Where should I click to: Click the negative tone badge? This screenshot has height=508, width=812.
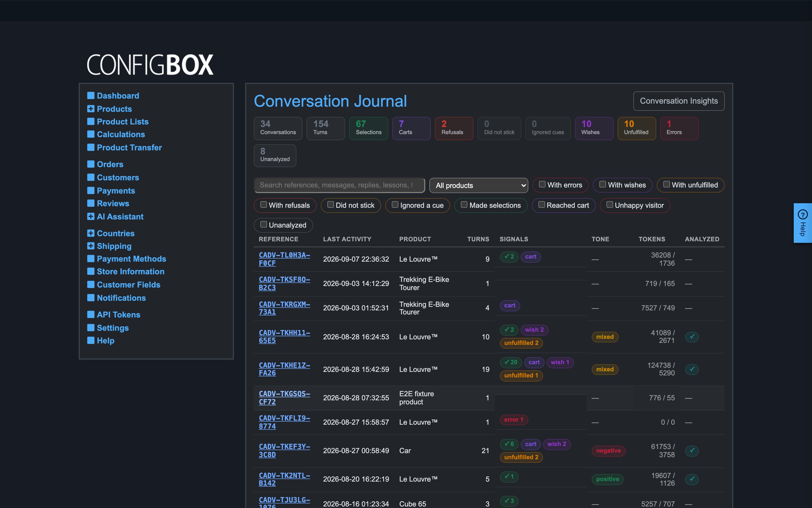tap(608, 451)
